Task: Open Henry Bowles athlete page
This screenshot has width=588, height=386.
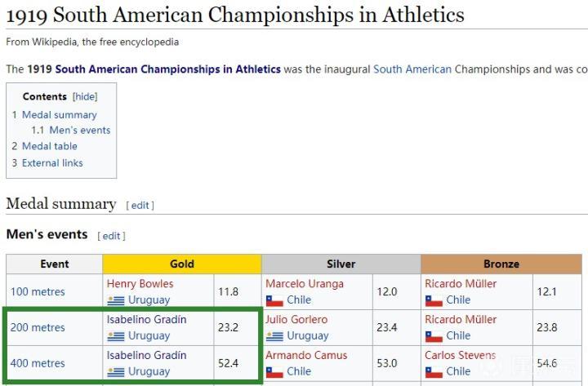Action: [x=140, y=284]
